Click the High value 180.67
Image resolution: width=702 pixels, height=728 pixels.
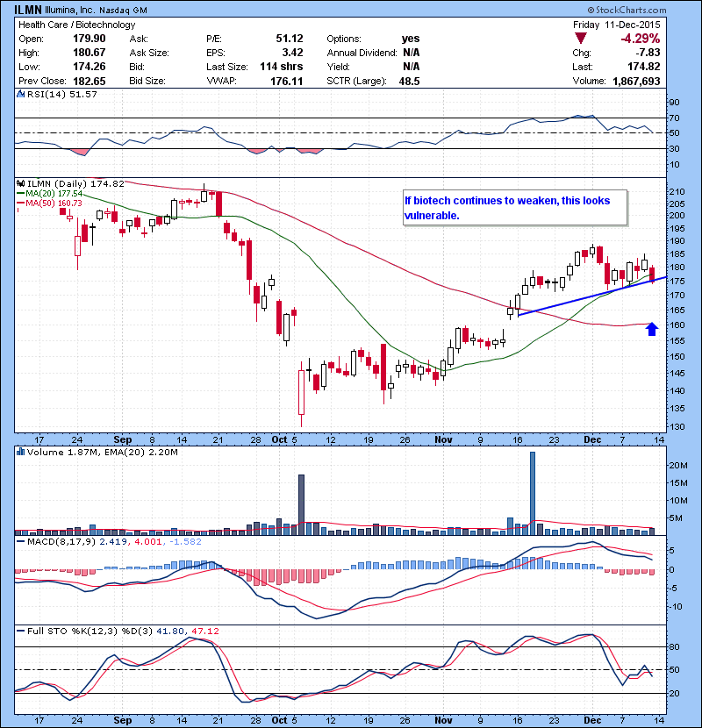(90, 53)
